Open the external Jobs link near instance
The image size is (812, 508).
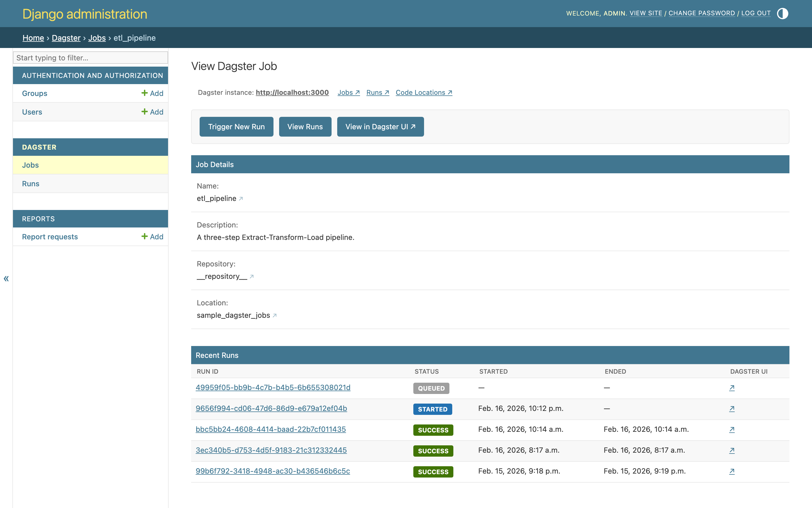coord(348,92)
